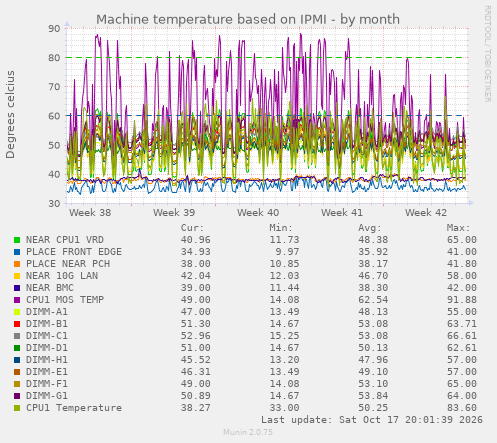Image resolution: width=497 pixels, height=443 pixels.
Task: Click NEAR 10G LAN average value 46.70
Action: coord(373,276)
